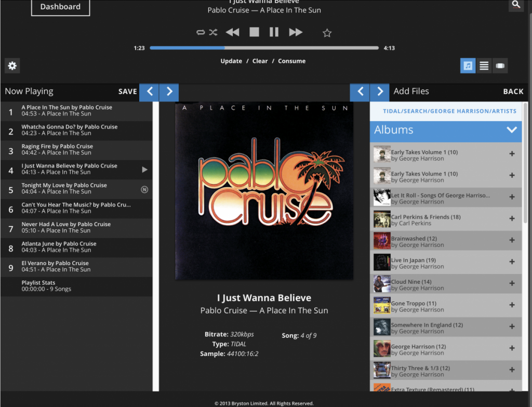Click the playback progress bar
The height and width of the screenshot is (407, 532).
[264, 48]
